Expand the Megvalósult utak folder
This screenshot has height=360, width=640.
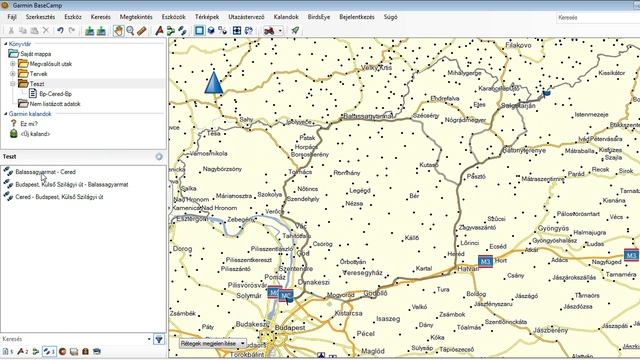(13, 64)
